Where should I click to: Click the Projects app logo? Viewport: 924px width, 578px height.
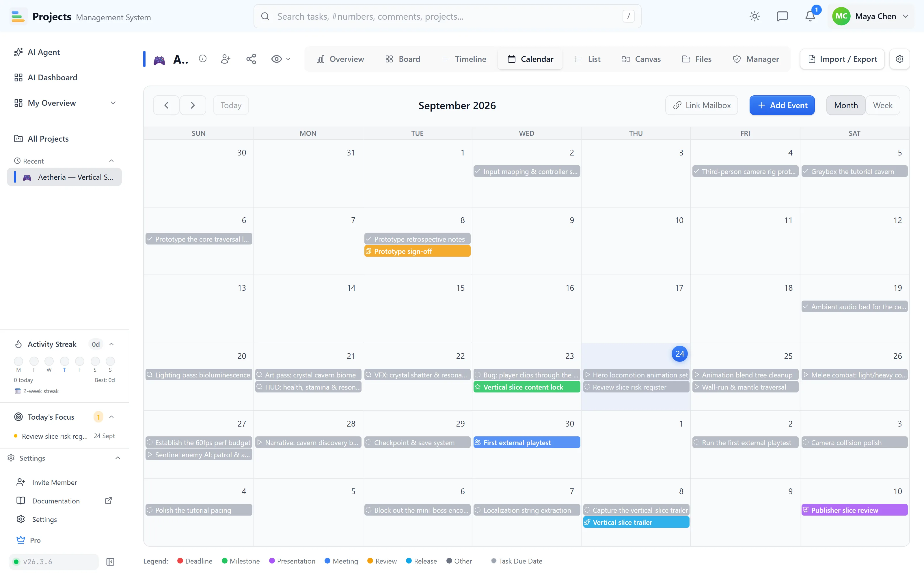click(x=18, y=16)
